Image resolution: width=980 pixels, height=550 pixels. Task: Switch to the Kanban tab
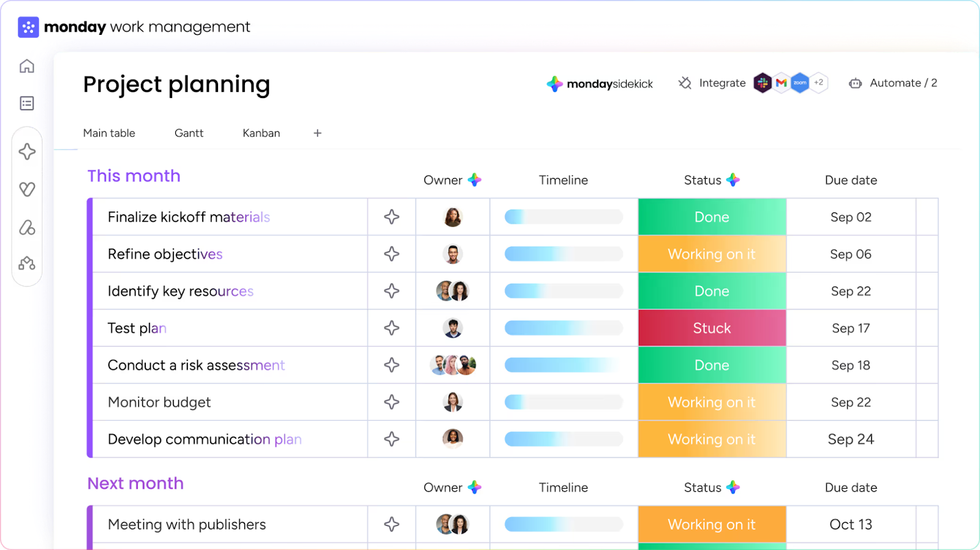(x=261, y=133)
